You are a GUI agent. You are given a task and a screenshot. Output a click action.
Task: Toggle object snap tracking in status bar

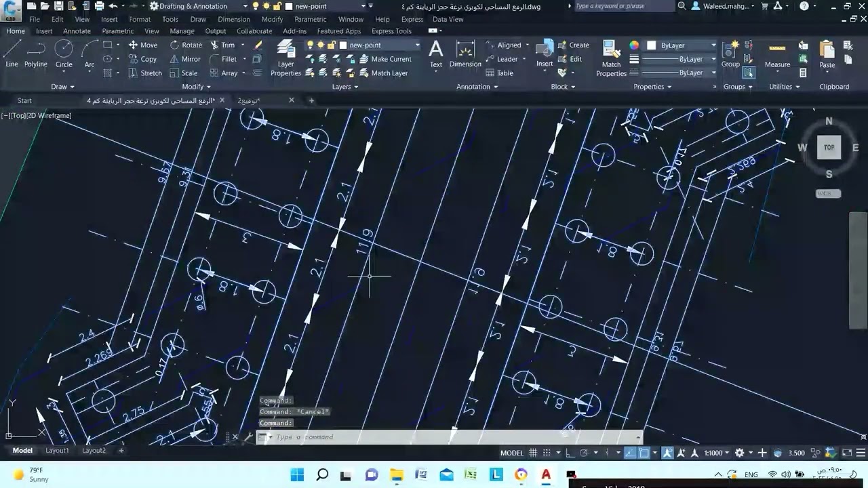pos(630,453)
